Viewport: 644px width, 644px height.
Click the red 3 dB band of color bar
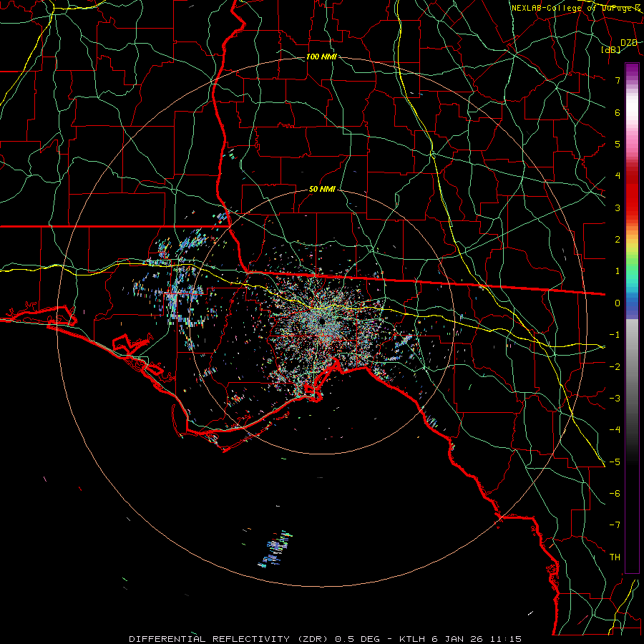pos(632,201)
